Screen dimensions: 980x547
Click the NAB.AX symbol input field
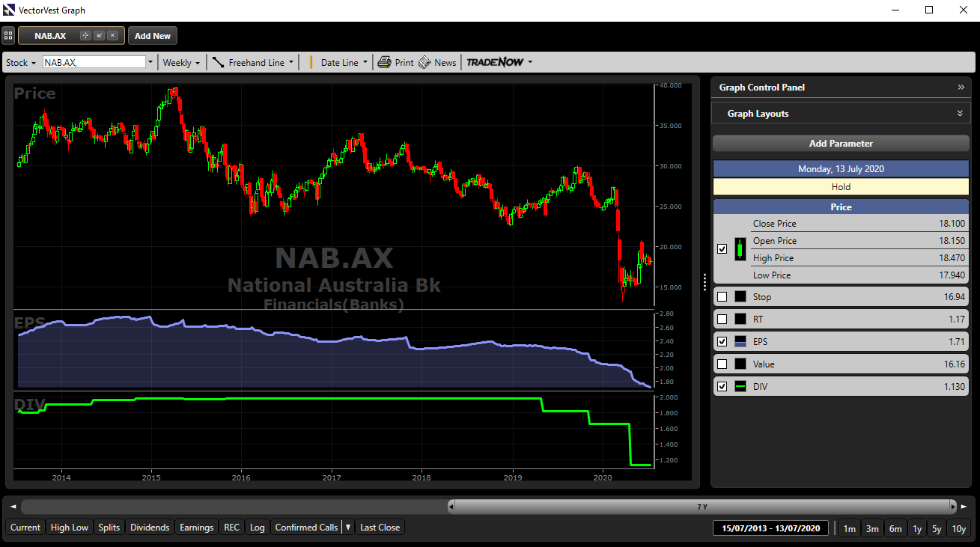(94, 63)
